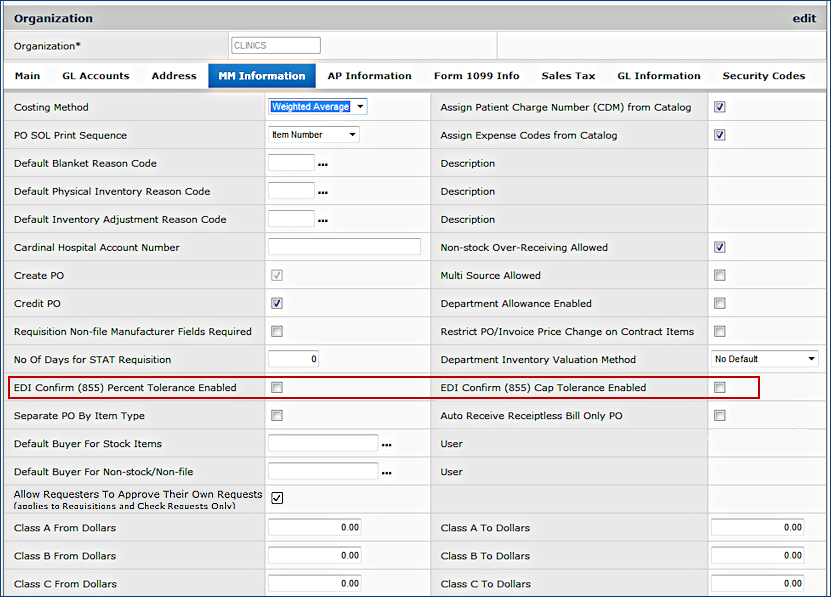This screenshot has width=831, height=597.
Task: Open the Costing Method dropdown
Action: pos(317,107)
